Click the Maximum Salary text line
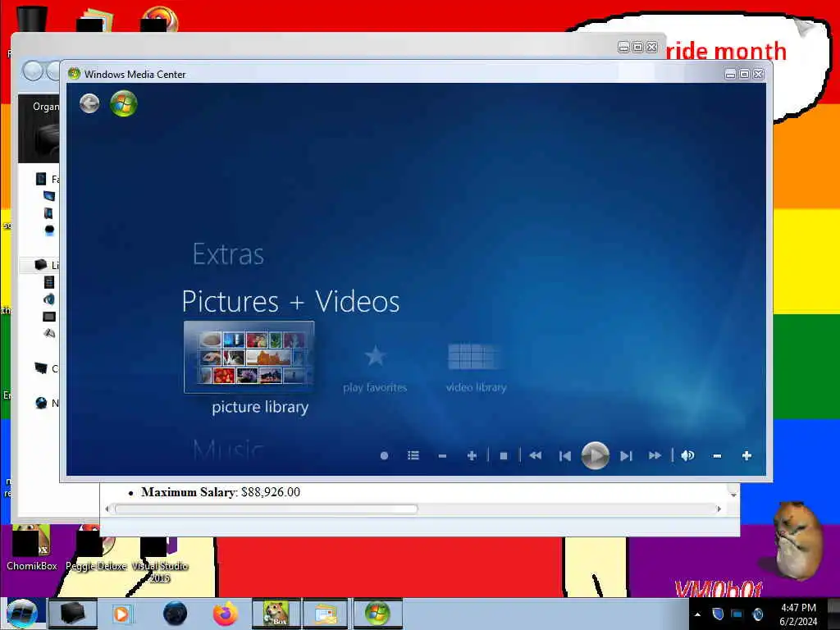Screen dimensions: 840x630 point(221,492)
